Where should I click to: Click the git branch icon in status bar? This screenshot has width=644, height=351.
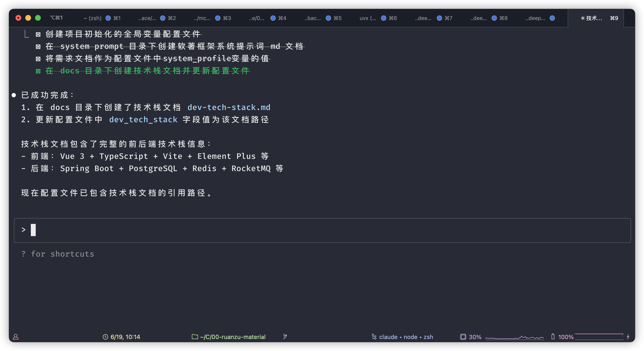285,337
